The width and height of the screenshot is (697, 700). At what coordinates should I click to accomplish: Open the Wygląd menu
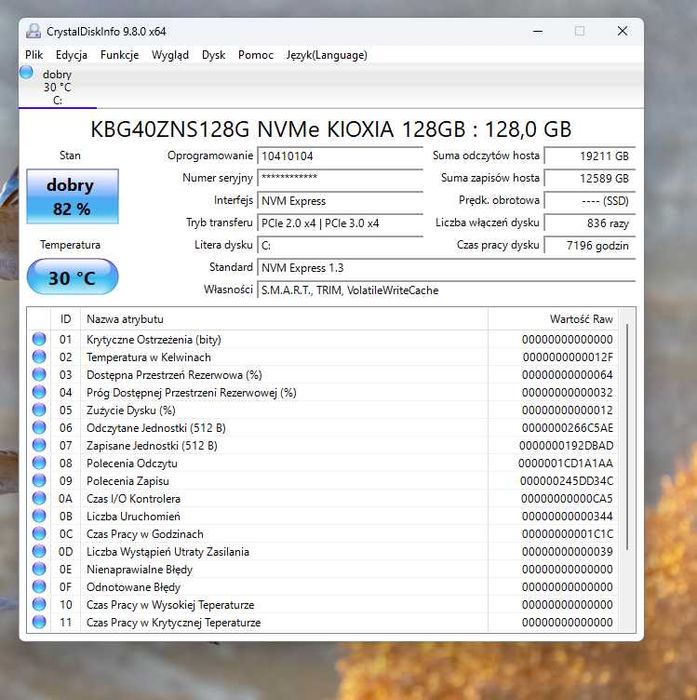click(x=170, y=55)
